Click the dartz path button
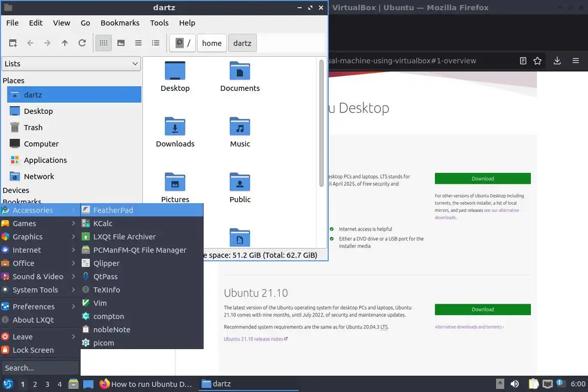588x392 pixels. [x=242, y=43]
